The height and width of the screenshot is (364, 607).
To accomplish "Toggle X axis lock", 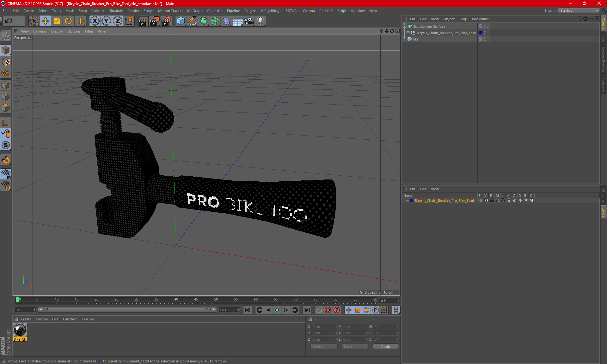I will click(95, 21).
